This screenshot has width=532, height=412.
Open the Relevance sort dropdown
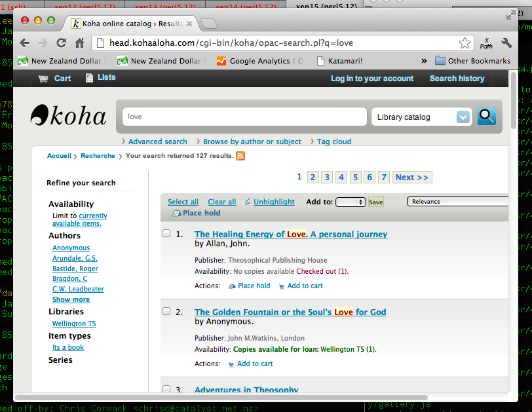point(457,202)
